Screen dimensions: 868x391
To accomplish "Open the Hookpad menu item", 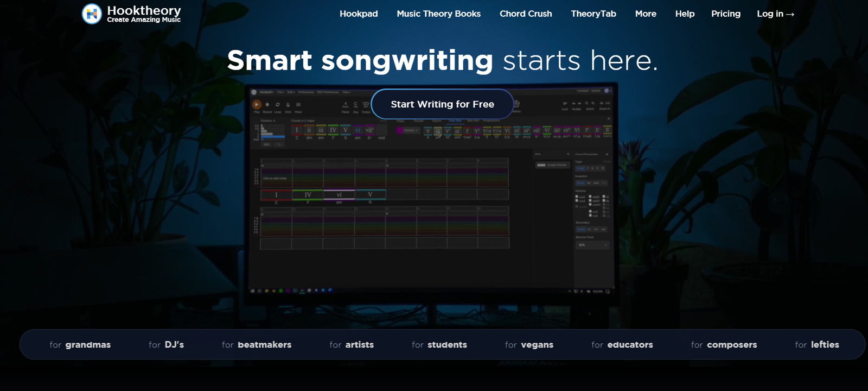I will [x=359, y=14].
